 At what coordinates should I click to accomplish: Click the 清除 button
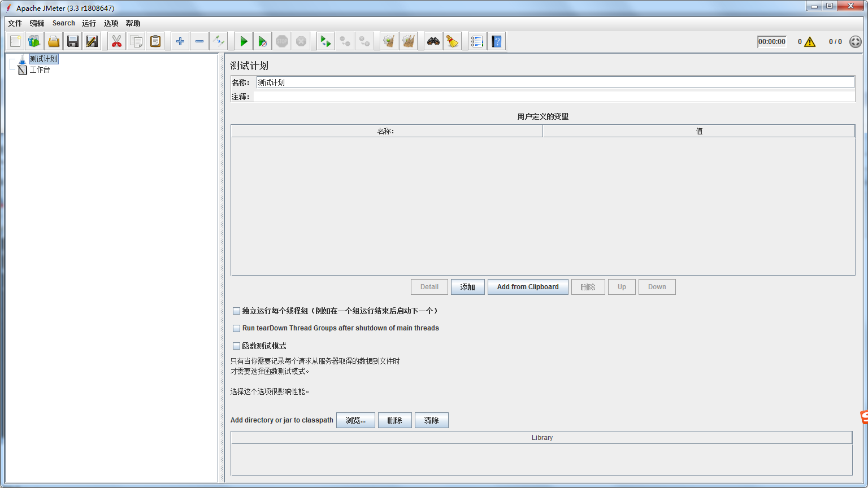[431, 420]
